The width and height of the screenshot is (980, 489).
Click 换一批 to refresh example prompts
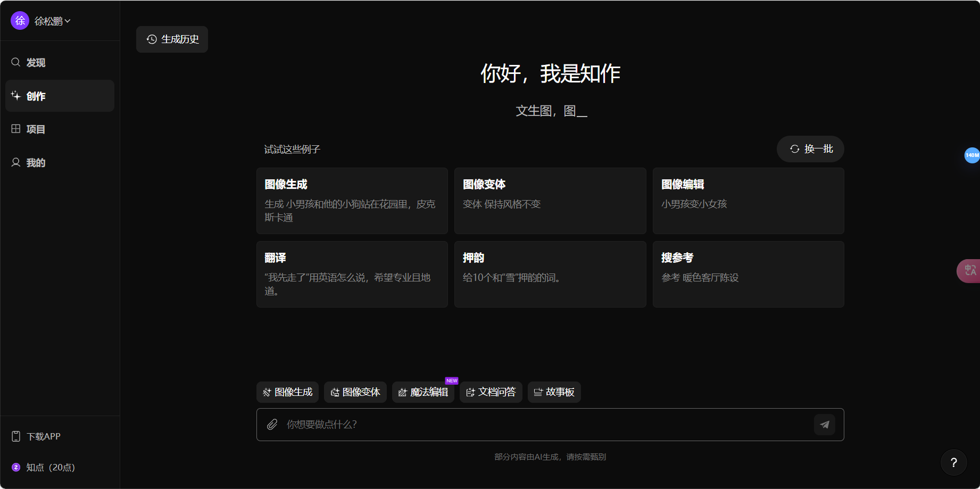point(810,149)
